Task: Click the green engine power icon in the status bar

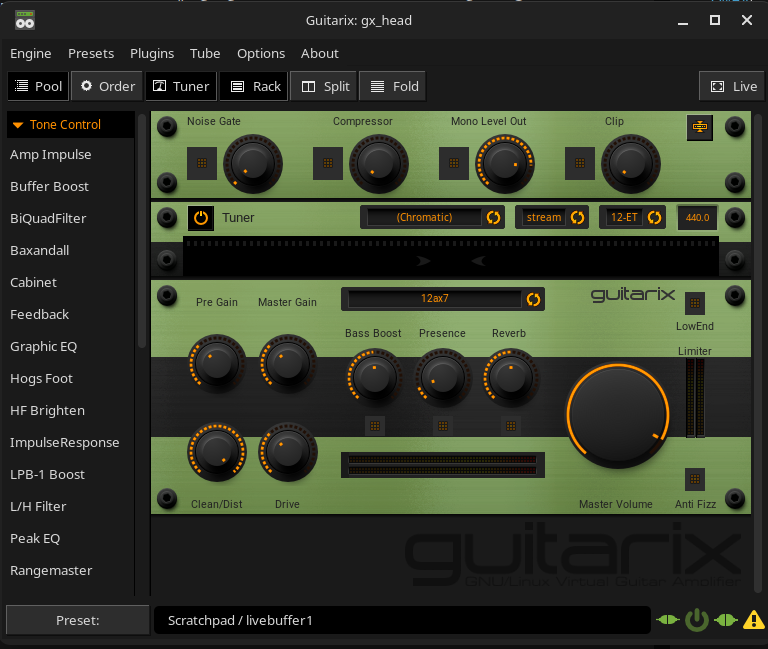Action: click(696, 620)
